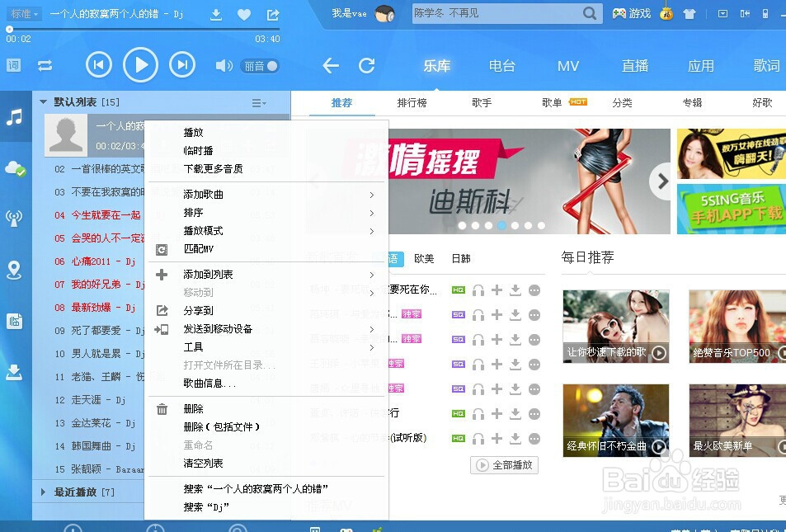Open the local music note sidebar icon
The width and height of the screenshot is (786, 532).
[15, 117]
